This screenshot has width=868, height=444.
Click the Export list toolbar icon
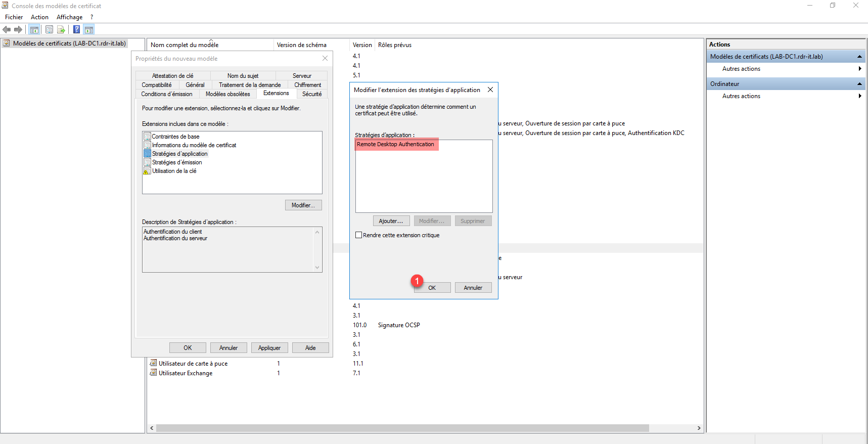(61, 30)
